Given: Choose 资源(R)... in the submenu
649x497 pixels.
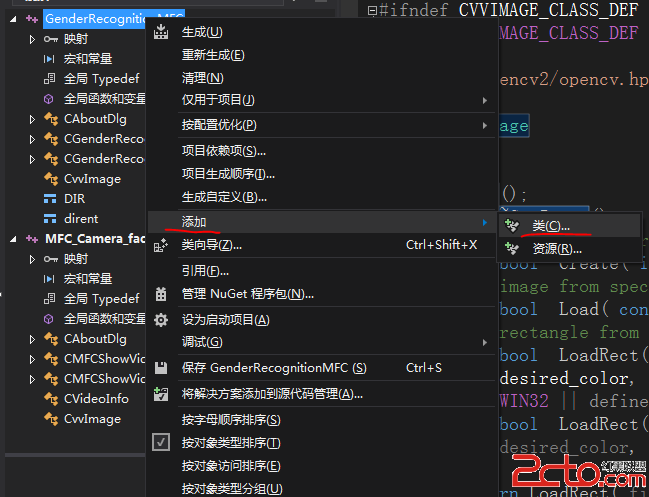Looking at the screenshot, I should coord(570,249).
